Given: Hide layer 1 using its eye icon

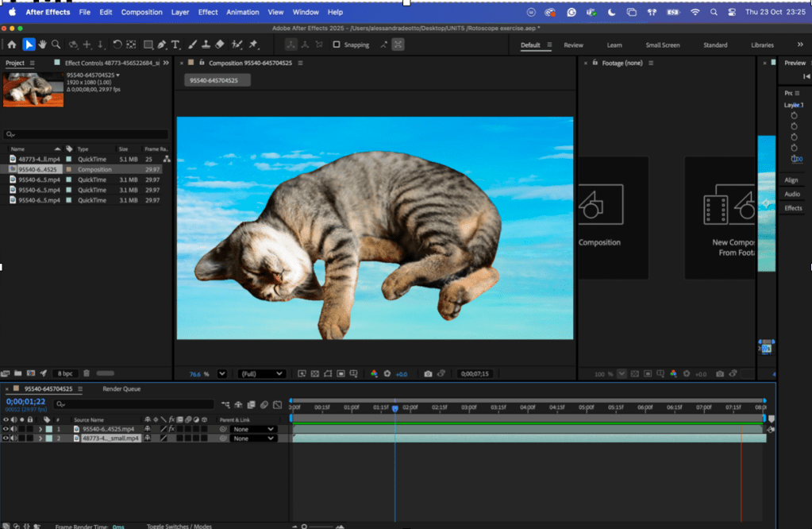Looking at the screenshot, I should (x=6, y=429).
